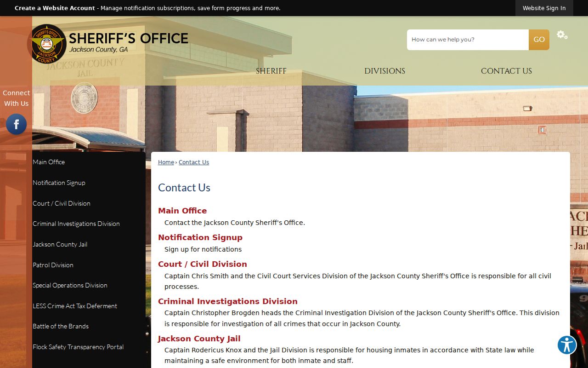Click Create a Website Account link

55,8
